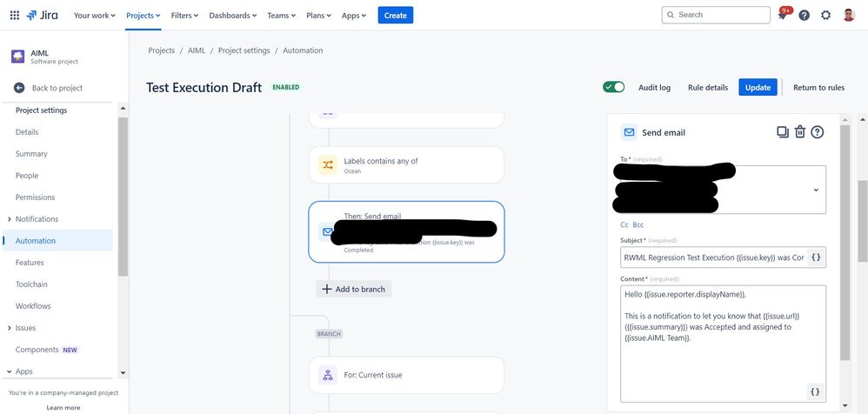
Task: Click the Send email panel scrollbar thumb
Action: 845,242
